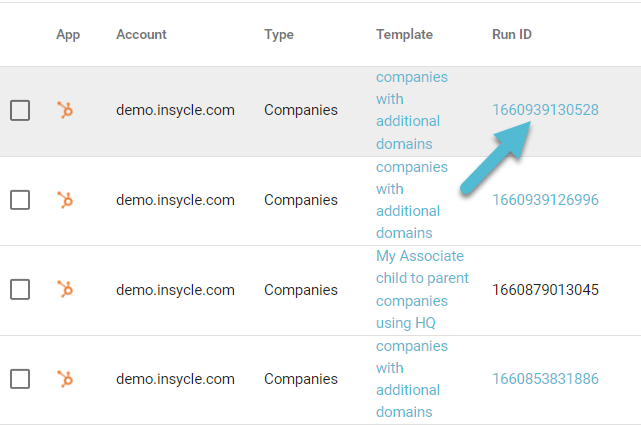Open template link in last row

pos(412,379)
